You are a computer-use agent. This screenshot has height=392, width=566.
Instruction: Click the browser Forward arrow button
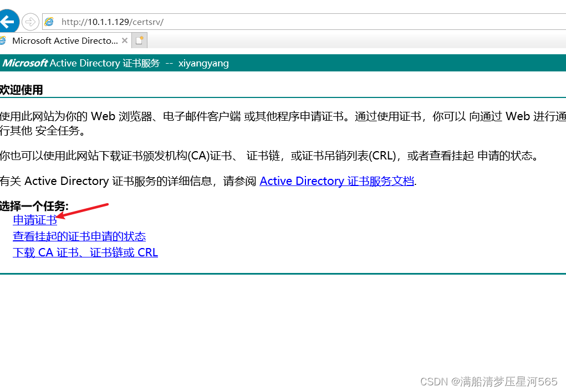tap(30, 22)
